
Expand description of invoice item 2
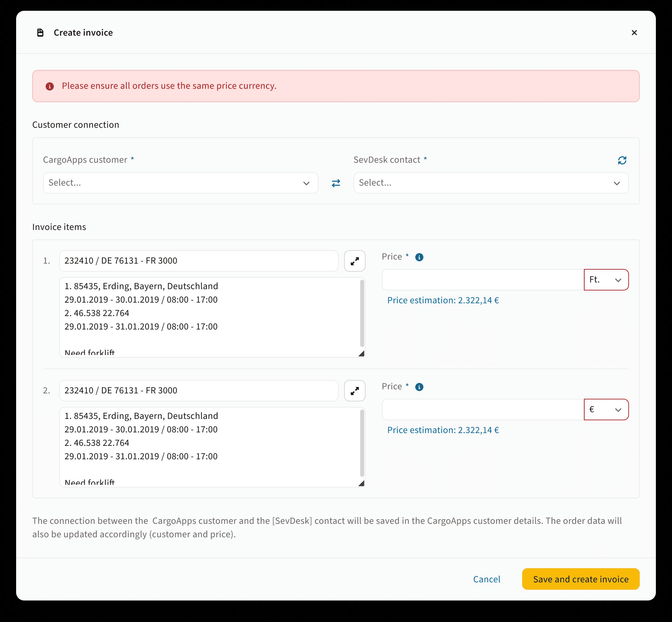point(354,391)
